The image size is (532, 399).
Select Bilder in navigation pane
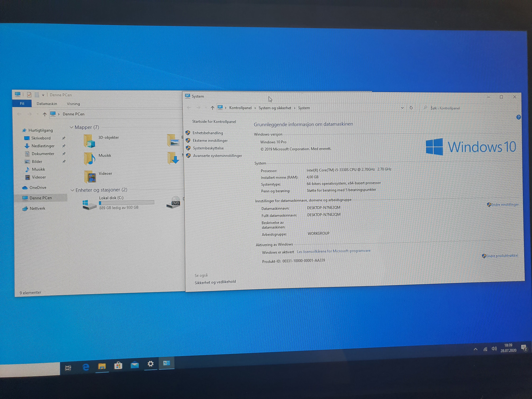pyautogui.click(x=37, y=162)
